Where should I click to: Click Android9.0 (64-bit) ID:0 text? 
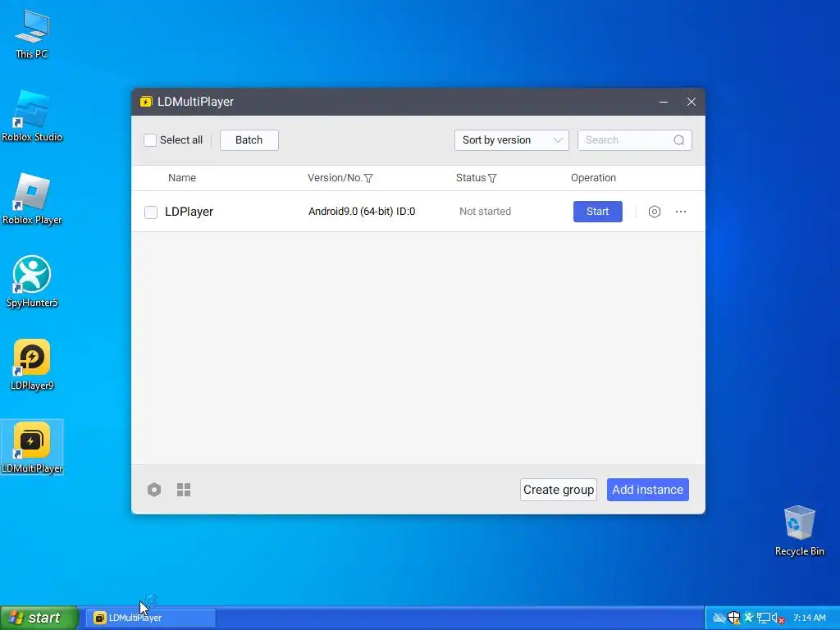click(x=362, y=212)
